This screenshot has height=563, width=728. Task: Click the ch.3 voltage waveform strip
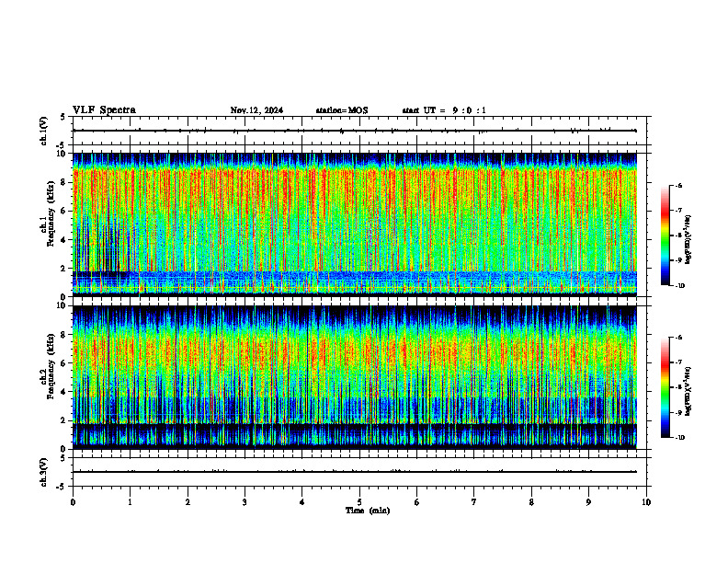point(359,472)
